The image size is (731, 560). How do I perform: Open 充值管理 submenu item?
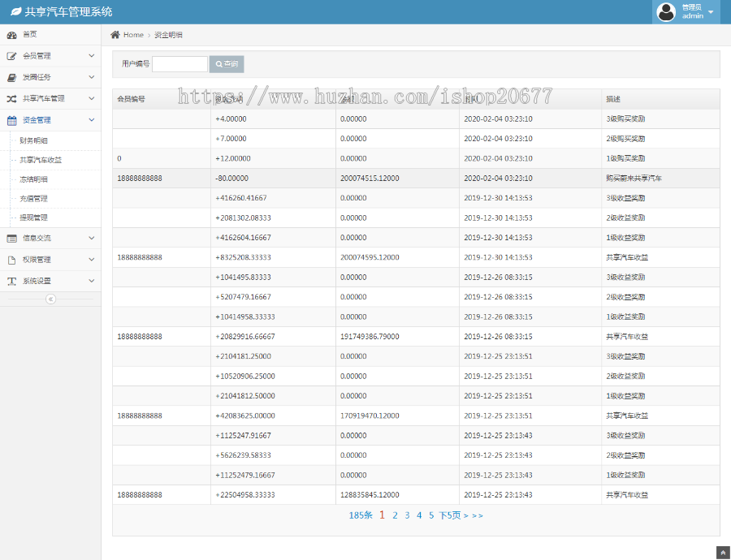pos(34,198)
